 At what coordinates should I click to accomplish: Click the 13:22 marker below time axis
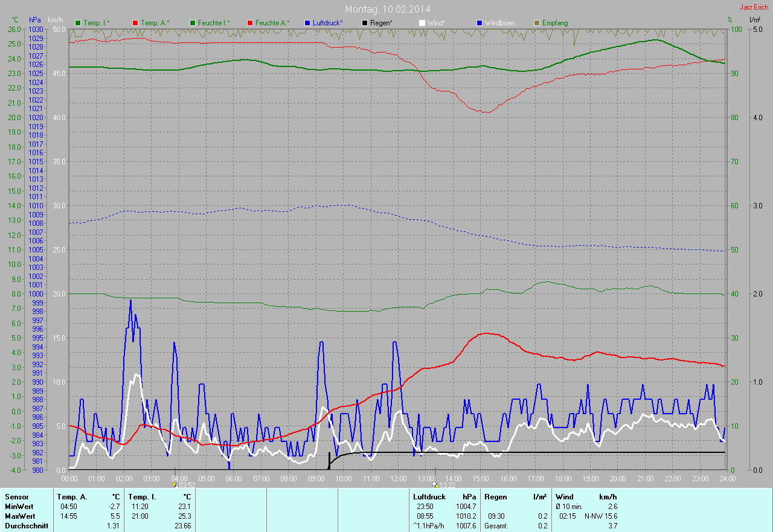pyautogui.click(x=435, y=484)
